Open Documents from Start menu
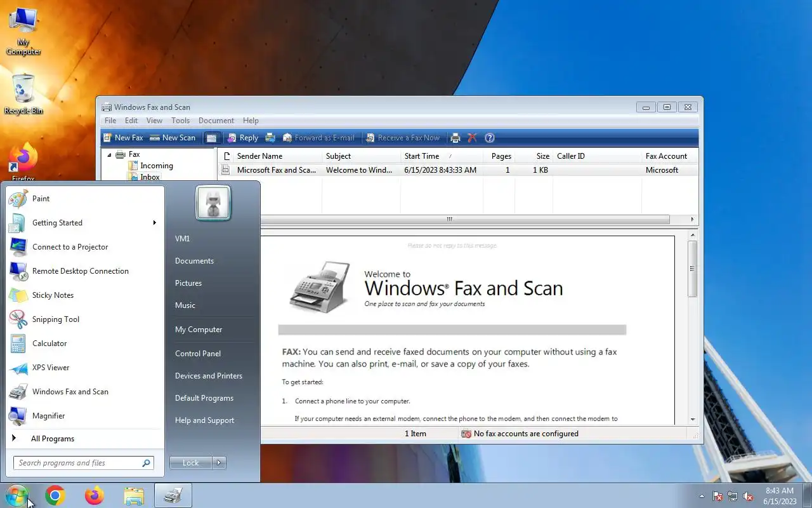 pos(194,261)
